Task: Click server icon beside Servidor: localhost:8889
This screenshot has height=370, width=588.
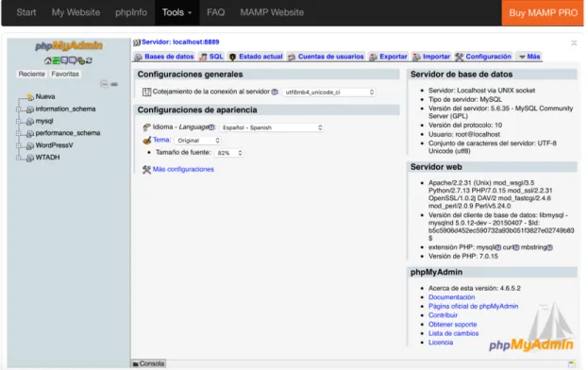Action: pyautogui.click(x=137, y=42)
